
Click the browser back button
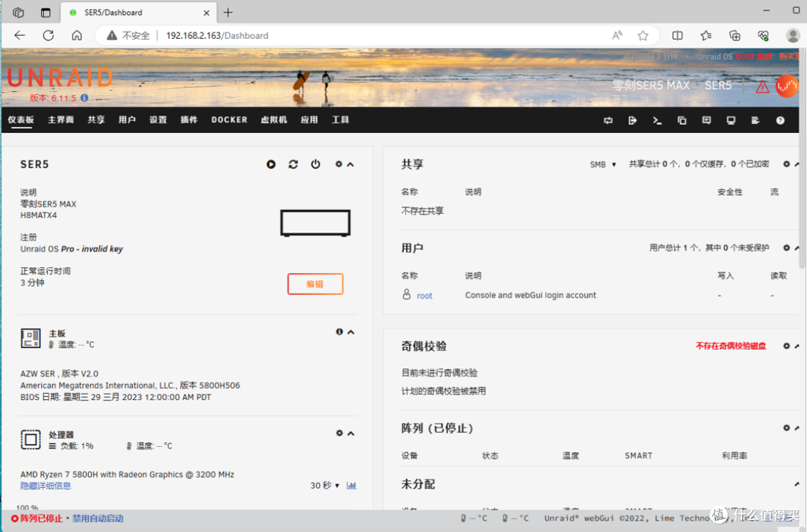[19, 36]
